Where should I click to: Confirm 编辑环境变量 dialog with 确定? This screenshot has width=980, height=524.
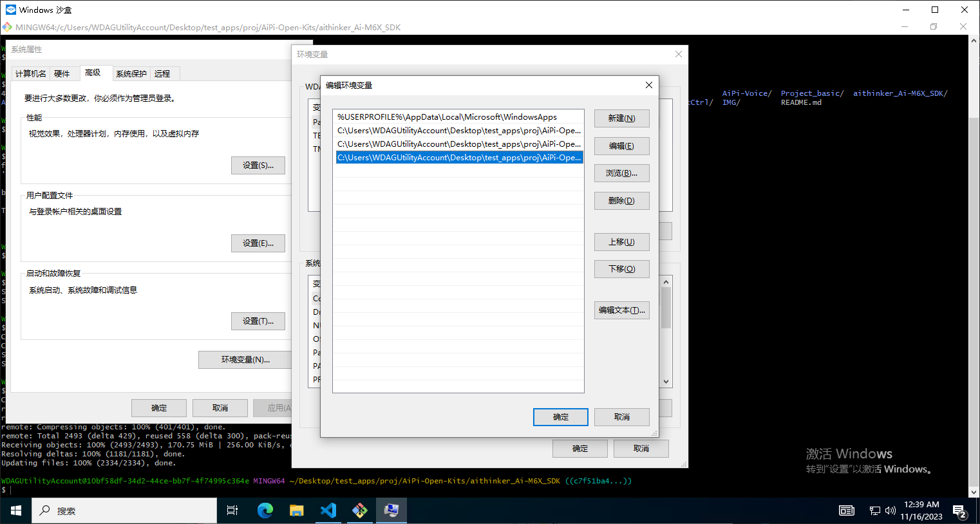(x=561, y=417)
